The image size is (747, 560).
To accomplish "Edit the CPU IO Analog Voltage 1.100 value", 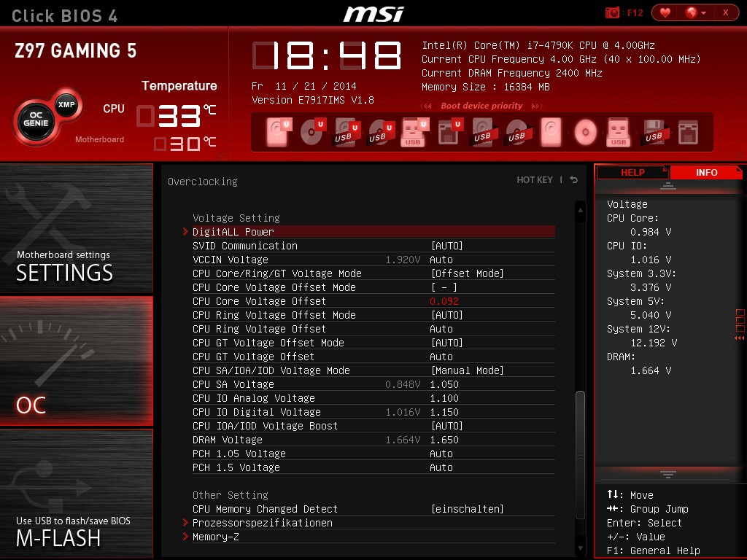I will (444, 397).
